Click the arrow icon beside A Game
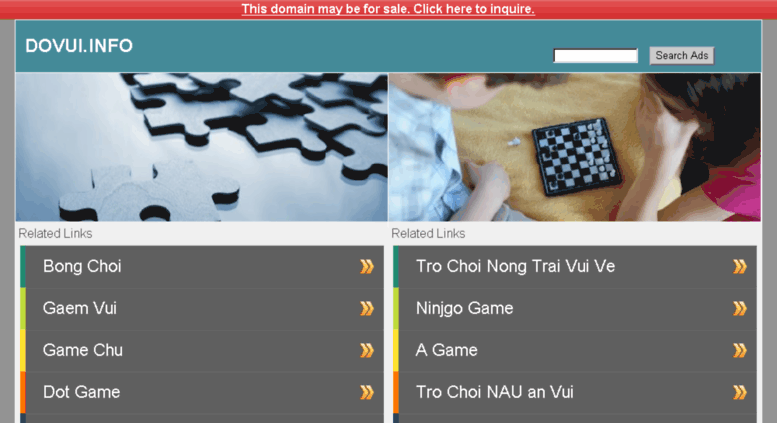The image size is (777, 423). click(x=740, y=351)
